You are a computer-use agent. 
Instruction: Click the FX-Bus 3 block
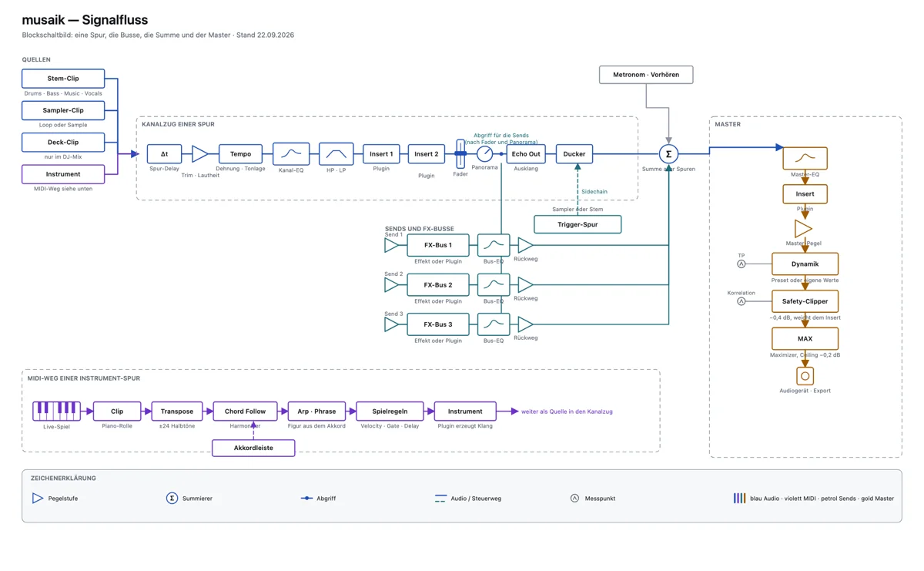438,324
